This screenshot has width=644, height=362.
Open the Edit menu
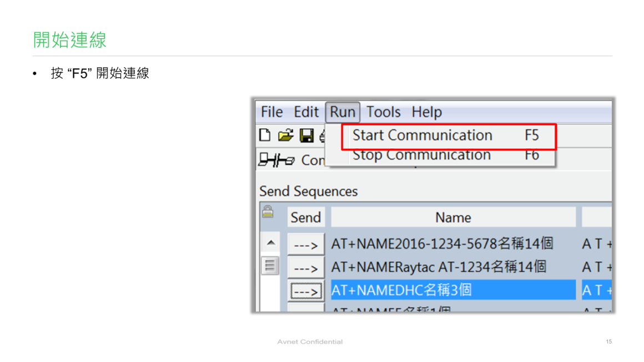(306, 112)
